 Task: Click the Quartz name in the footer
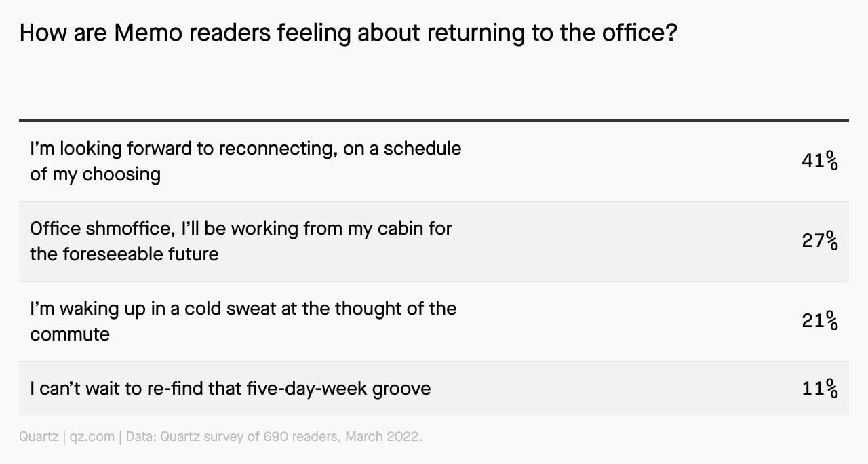39,437
